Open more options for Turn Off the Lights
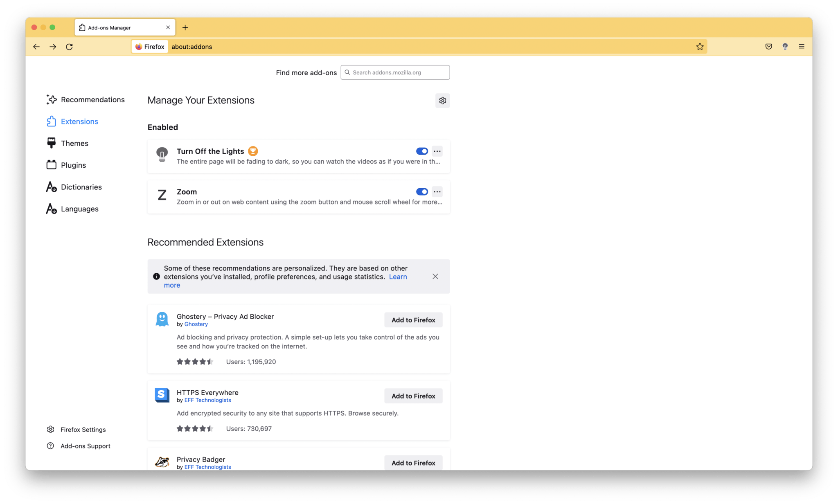 pyautogui.click(x=437, y=151)
